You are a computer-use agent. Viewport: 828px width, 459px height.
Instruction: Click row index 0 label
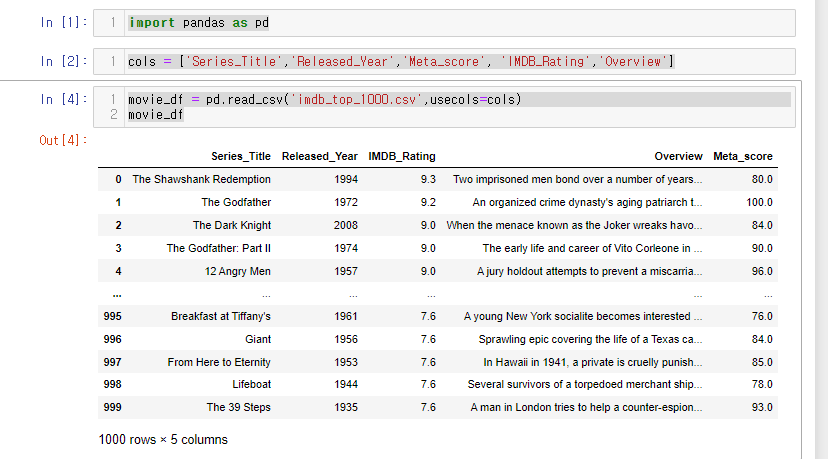coord(118,180)
